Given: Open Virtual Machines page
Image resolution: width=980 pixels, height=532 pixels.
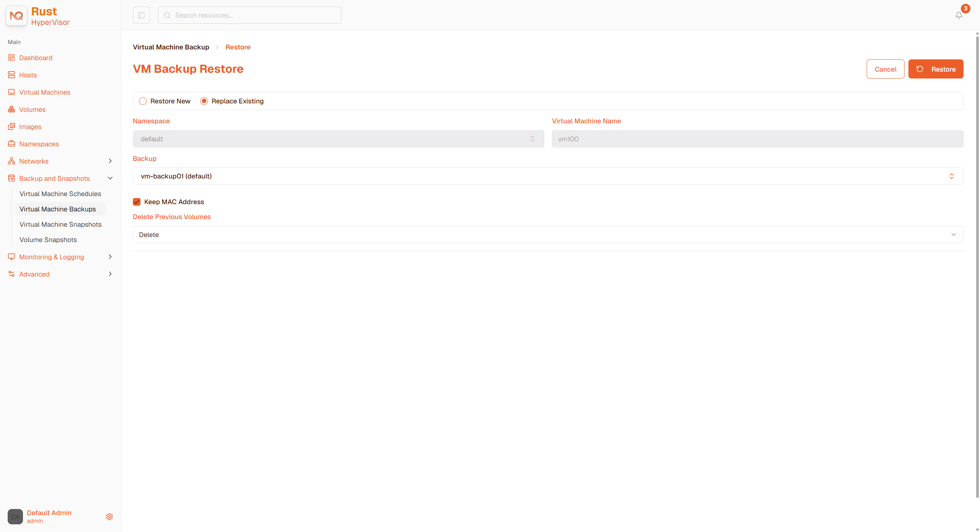Looking at the screenshot, I should pos(45,92).
